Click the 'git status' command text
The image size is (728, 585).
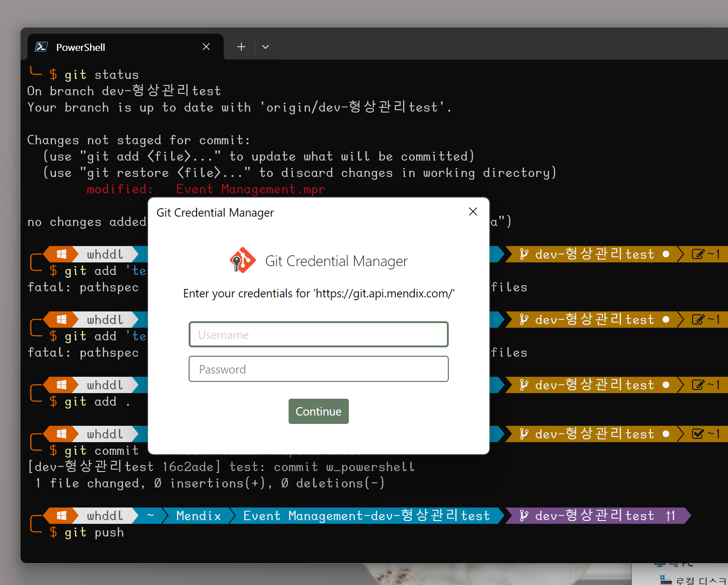coord(102,75)
